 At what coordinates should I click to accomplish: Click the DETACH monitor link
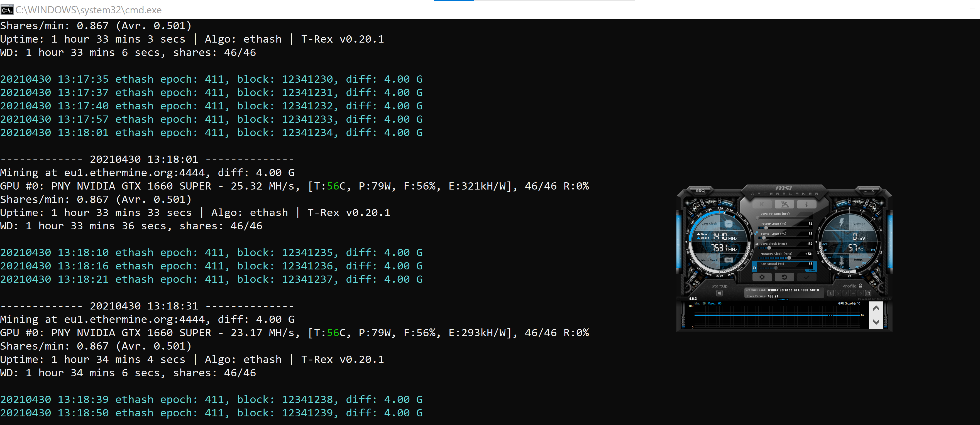tap(783, 299)
